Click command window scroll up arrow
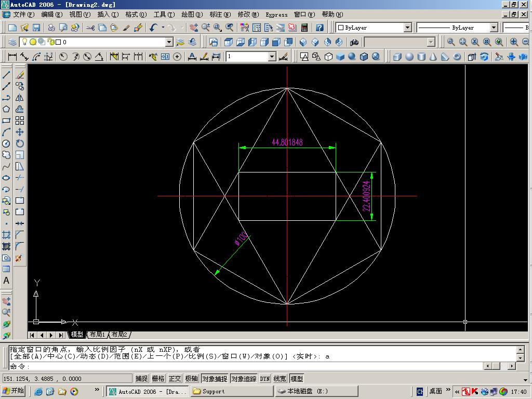The height and width of the screenshot is (399, 532). click(x=521, y=350)
